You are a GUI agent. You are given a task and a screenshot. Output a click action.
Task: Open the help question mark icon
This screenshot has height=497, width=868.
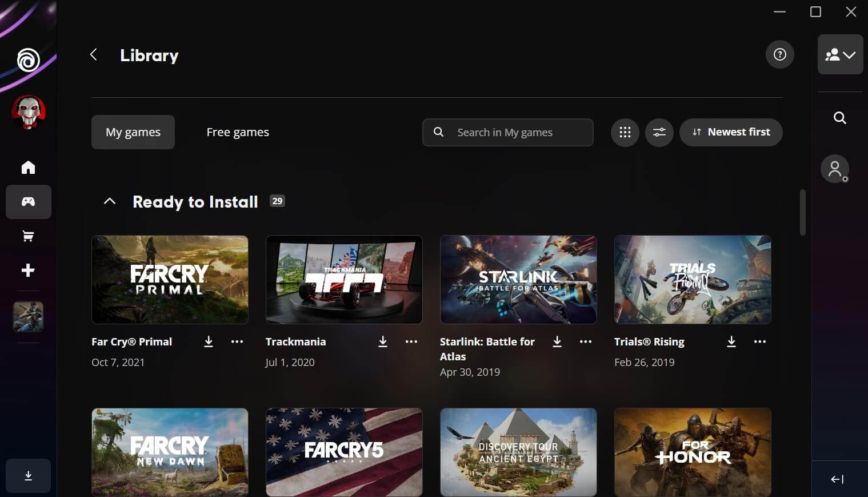coord(779,54)
